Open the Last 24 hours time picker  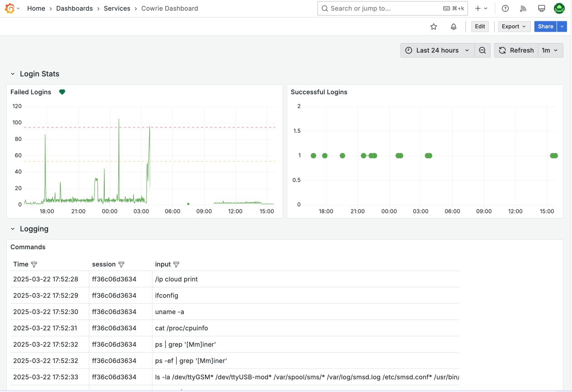[x=437, y=50]
